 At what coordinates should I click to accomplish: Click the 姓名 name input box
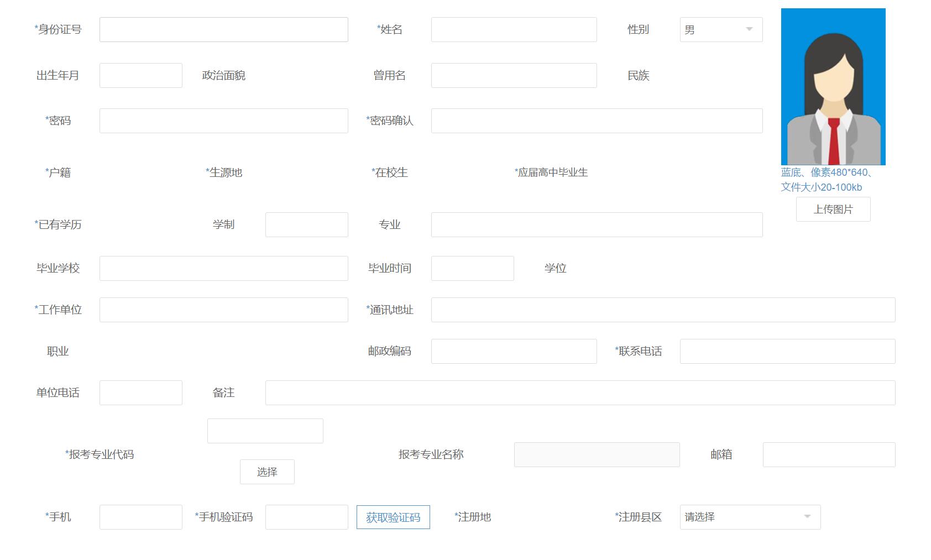tap(513, 29)
